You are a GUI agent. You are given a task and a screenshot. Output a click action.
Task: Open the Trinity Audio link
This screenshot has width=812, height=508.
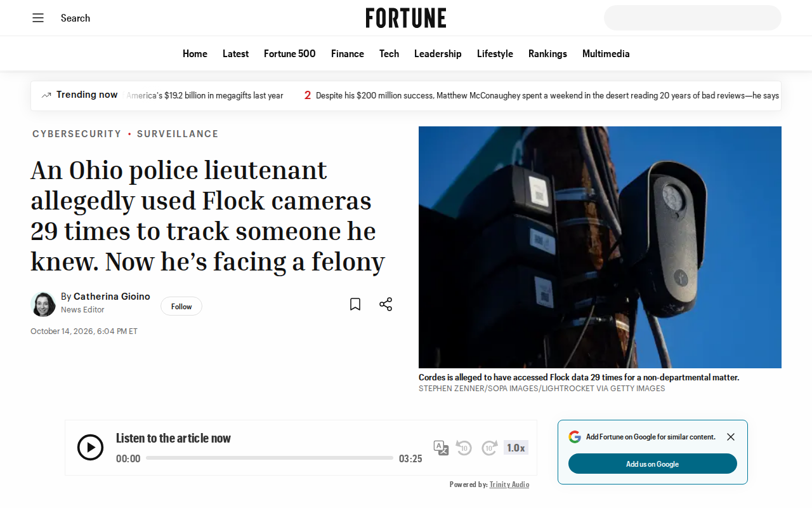point(509,485)
